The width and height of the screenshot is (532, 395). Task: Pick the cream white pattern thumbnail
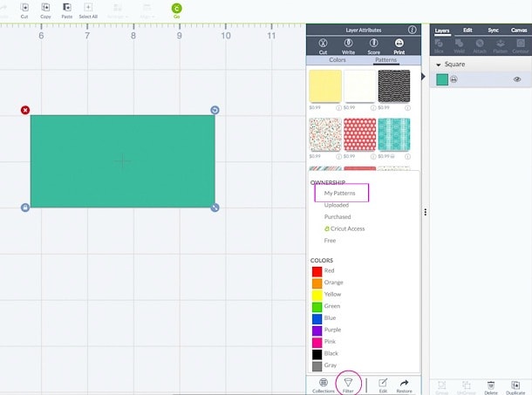pos(359,85)
